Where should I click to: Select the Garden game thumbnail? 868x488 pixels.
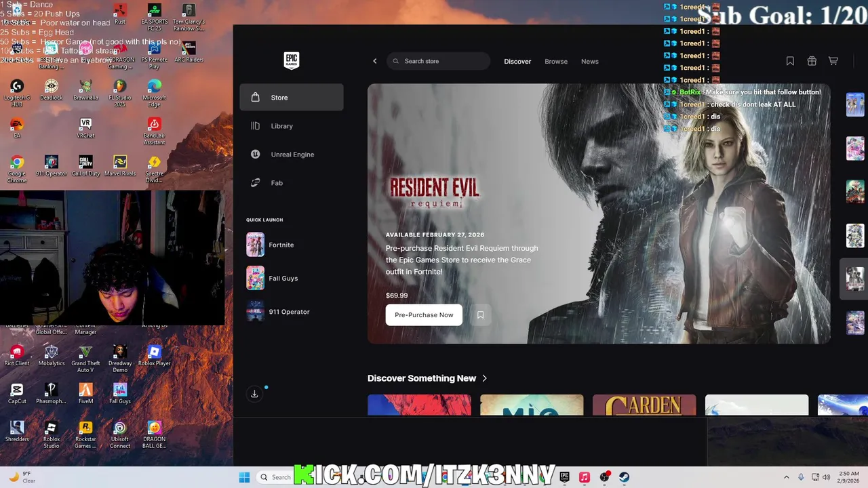644,405
